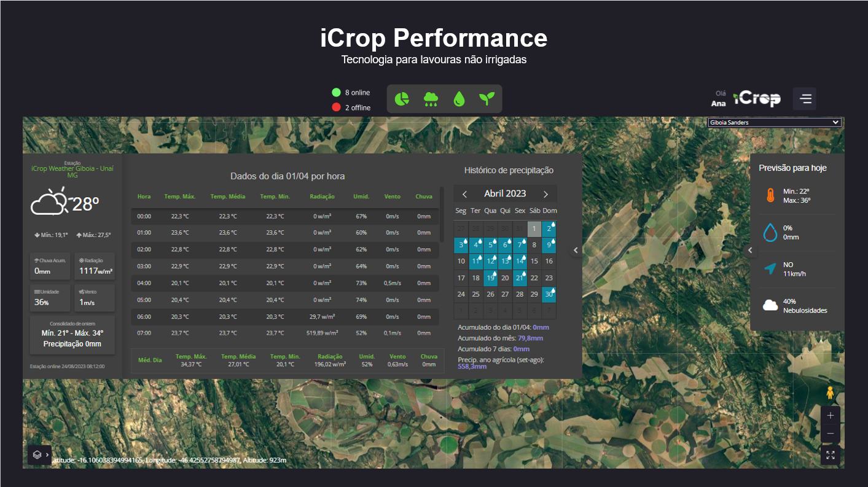The image size is (868, 487).
Task: Click station name iCrop Weather Giboia link
Action: pos(72,171)
